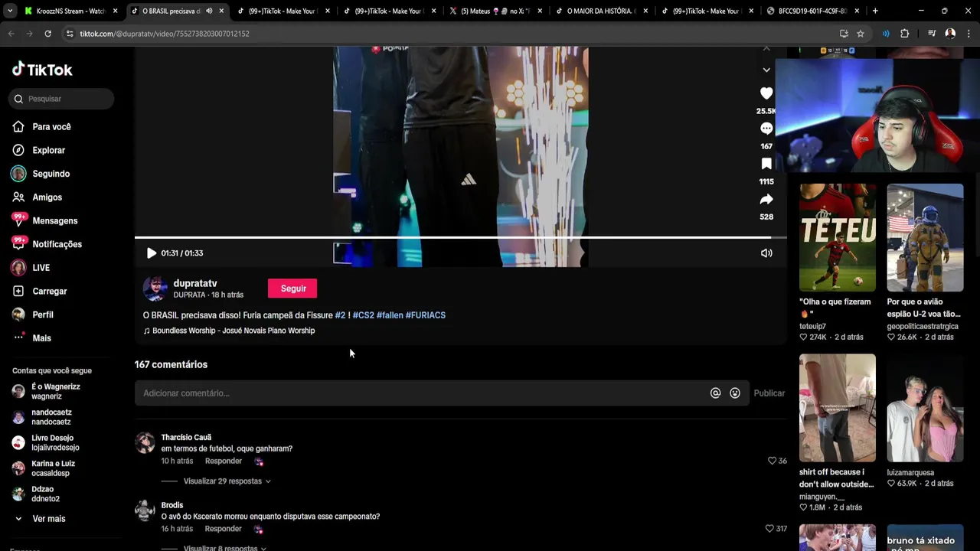Open Tharcísio Cauã profile name
Screen dimensions: 980x551
coord(186,438)
